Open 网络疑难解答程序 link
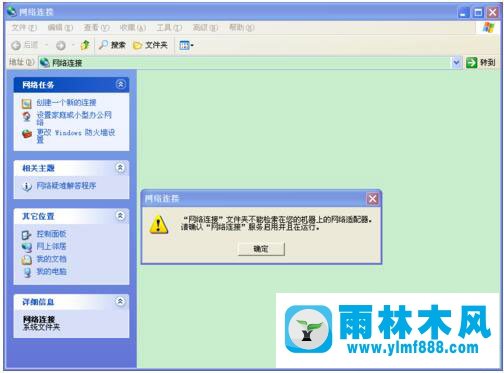The image size is (504, 373). pos(66,186)
